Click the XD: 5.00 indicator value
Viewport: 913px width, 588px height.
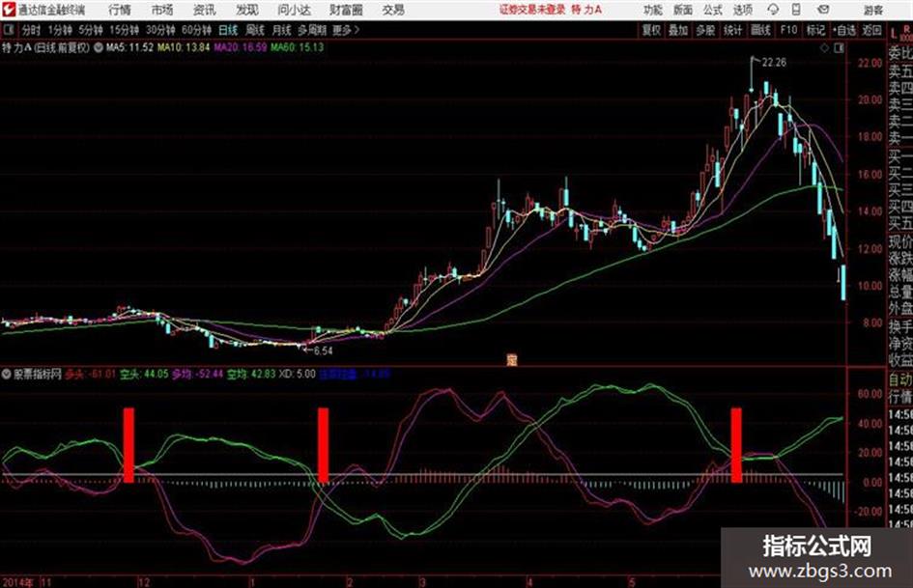[x=297, y=374]
